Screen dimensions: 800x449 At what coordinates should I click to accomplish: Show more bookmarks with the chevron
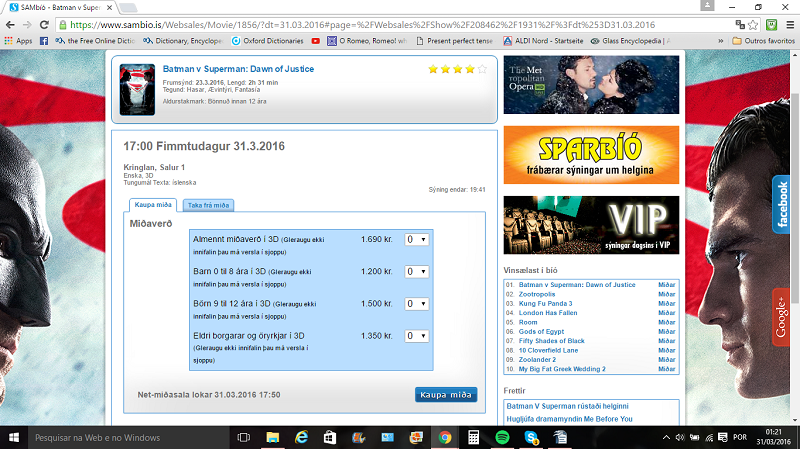720,41
